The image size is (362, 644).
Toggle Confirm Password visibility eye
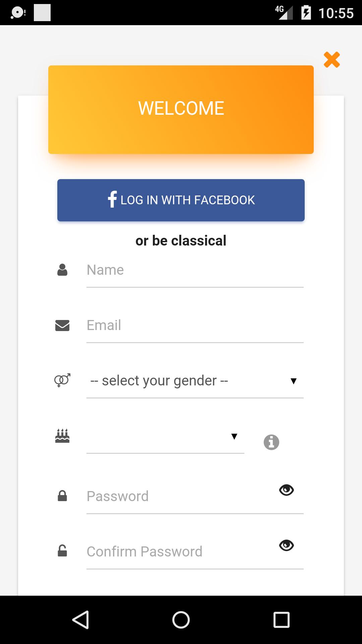coord(286,545)
